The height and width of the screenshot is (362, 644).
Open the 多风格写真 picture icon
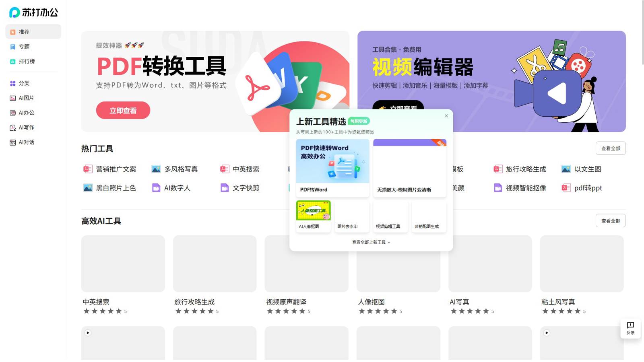(x=156, y=169)
